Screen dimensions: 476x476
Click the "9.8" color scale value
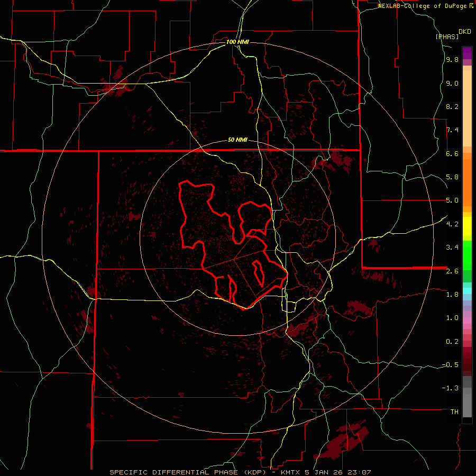click(x=452, y=60)
